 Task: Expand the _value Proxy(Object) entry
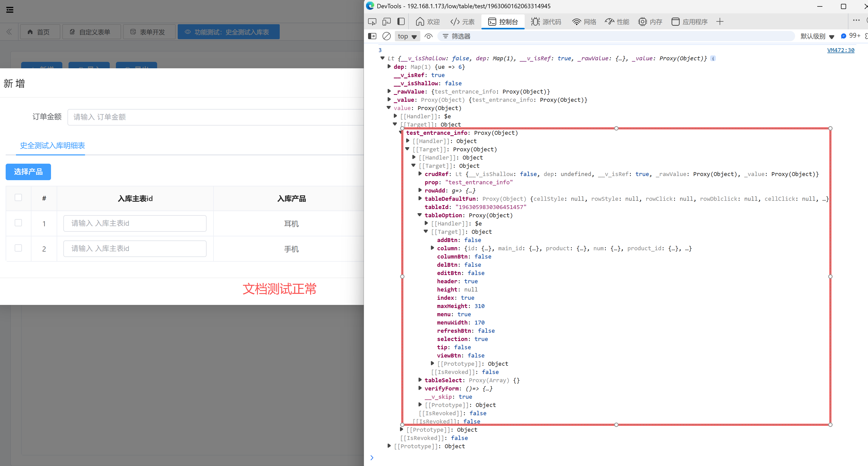coord(389,99)
